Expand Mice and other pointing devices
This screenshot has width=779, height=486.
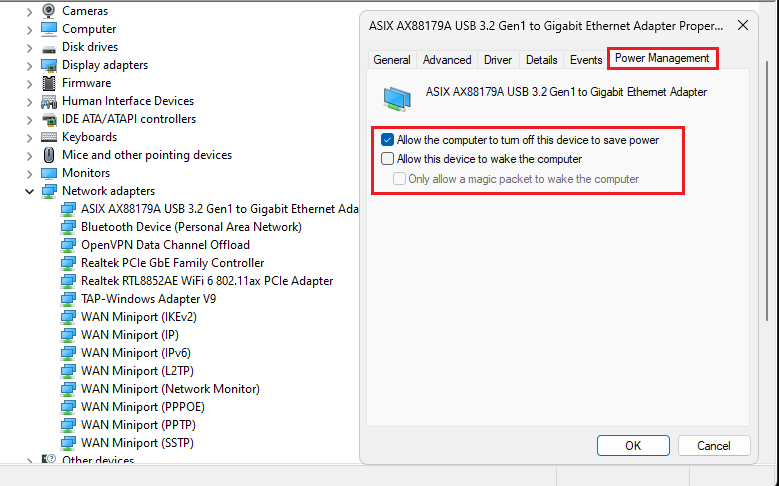tap(29, 155)
